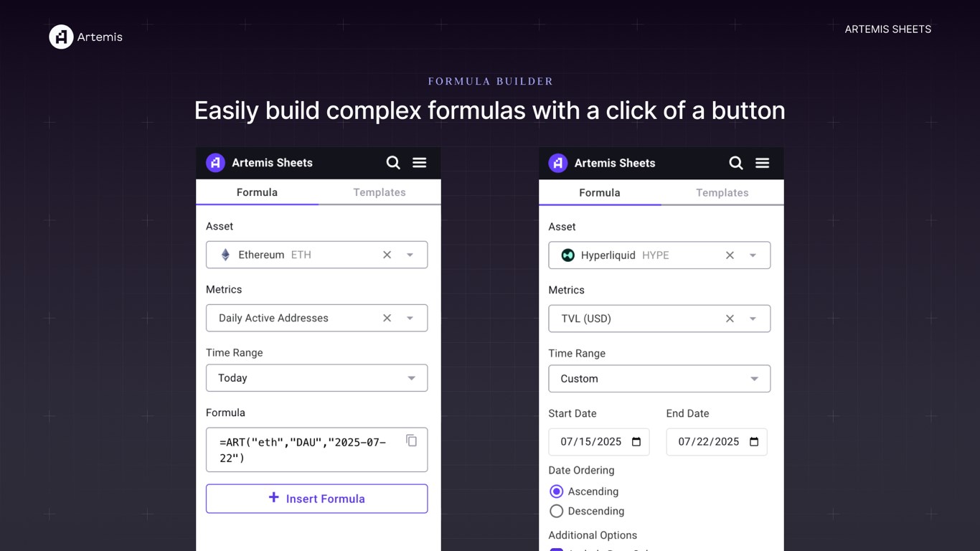Click the Start Date field 07/15/2025
The height and width of the screenshot is (551, 980).
coord(599,442)
